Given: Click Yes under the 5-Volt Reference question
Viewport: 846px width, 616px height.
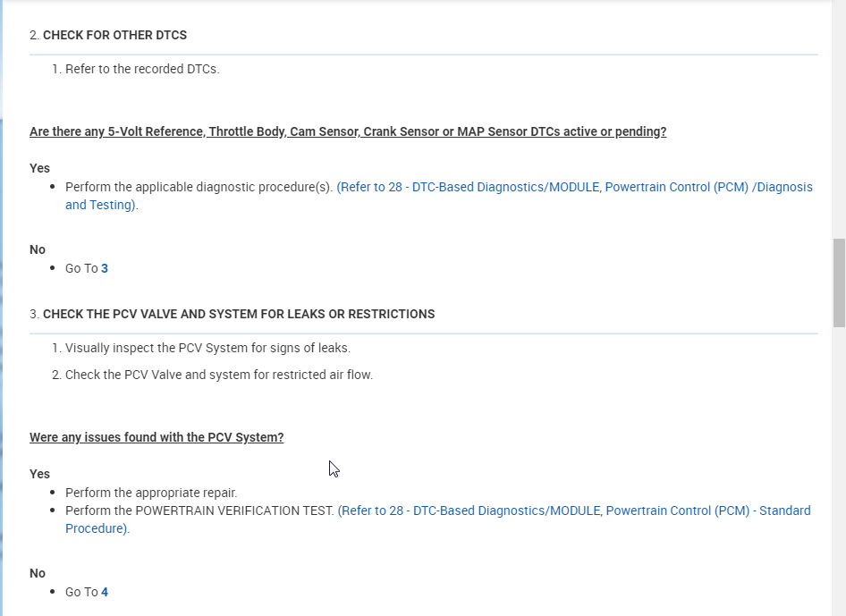Looking at the screenshot, I should click(40, 168).
